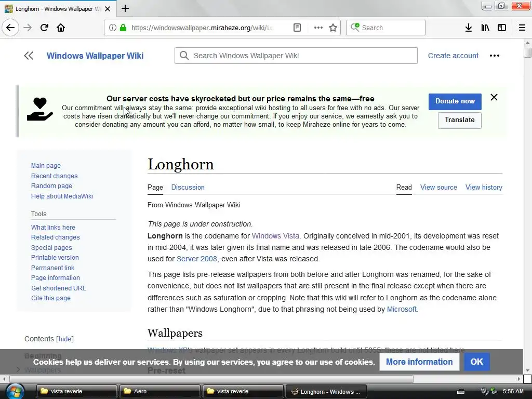Open Printable version link

(x=55, y=258)
